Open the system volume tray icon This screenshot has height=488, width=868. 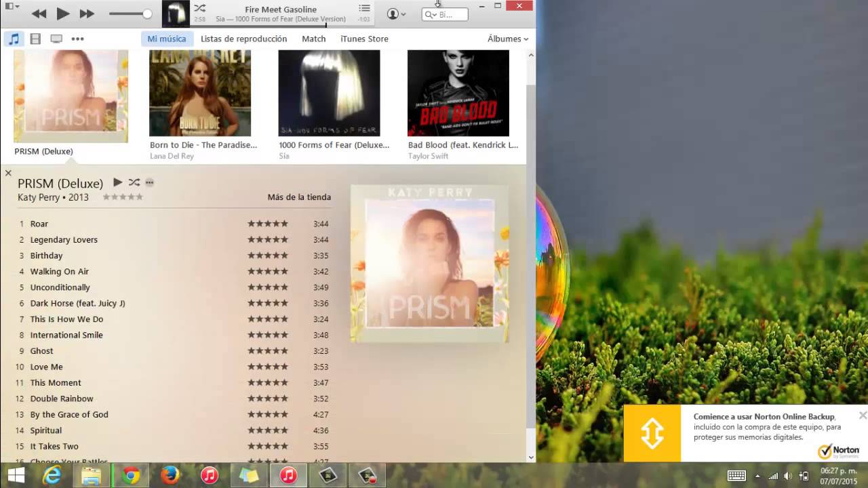(787, 476)
